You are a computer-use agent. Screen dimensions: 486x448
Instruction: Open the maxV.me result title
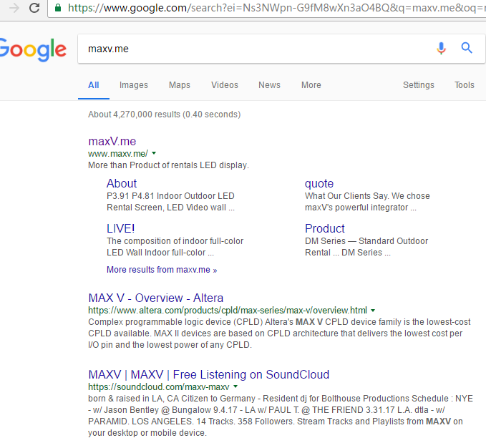(x=112, y=141)
